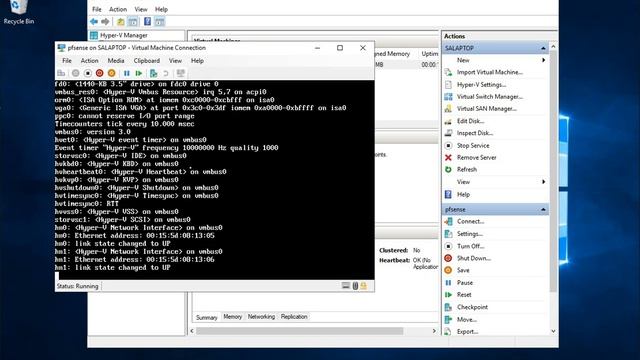Click Actions pane scrollbar up arrow

click(x=553, y=47)
